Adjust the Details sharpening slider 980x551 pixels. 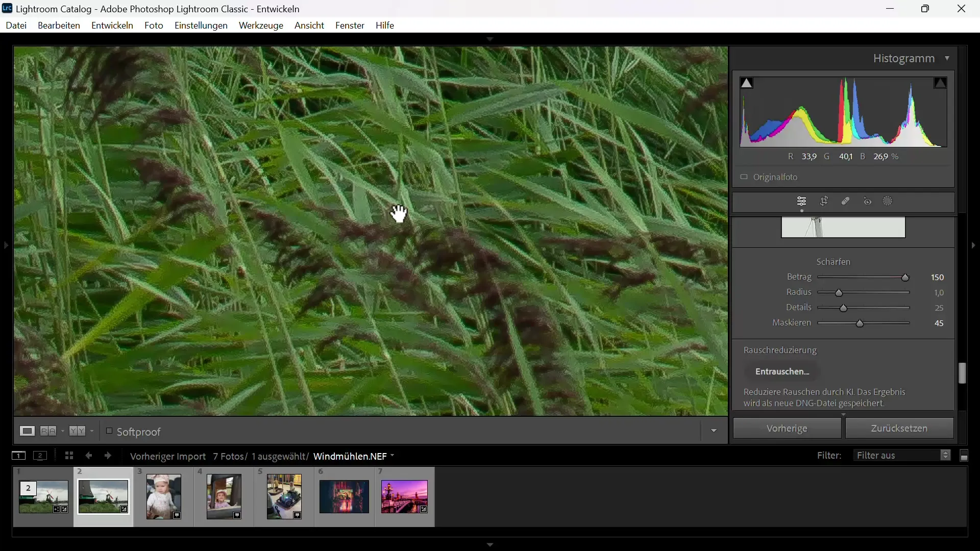click(844, 308)
